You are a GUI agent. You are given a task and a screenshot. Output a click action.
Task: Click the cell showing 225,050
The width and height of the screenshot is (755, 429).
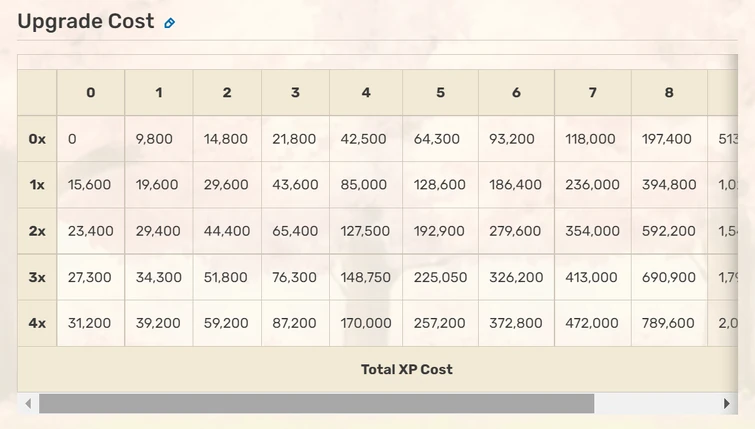(440, 277)
